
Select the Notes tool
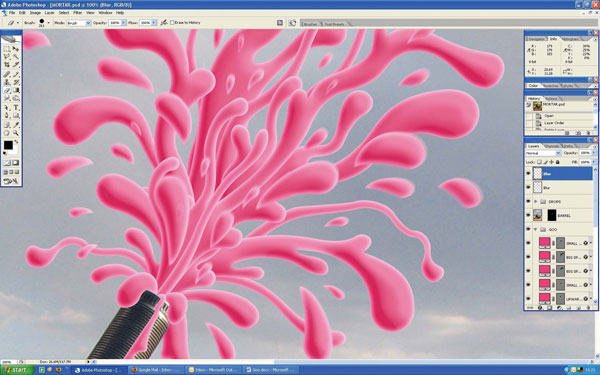pos(7,125)
